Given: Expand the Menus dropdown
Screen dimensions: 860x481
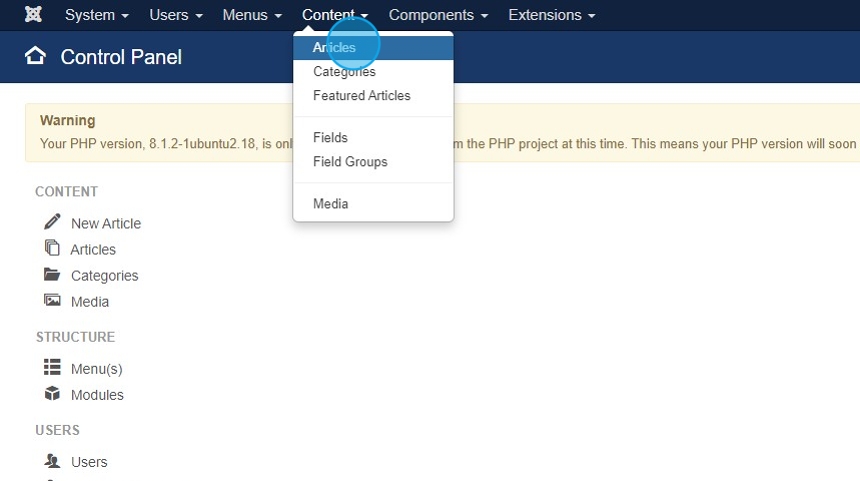Looking at the screenshot, I should (252, 15).
